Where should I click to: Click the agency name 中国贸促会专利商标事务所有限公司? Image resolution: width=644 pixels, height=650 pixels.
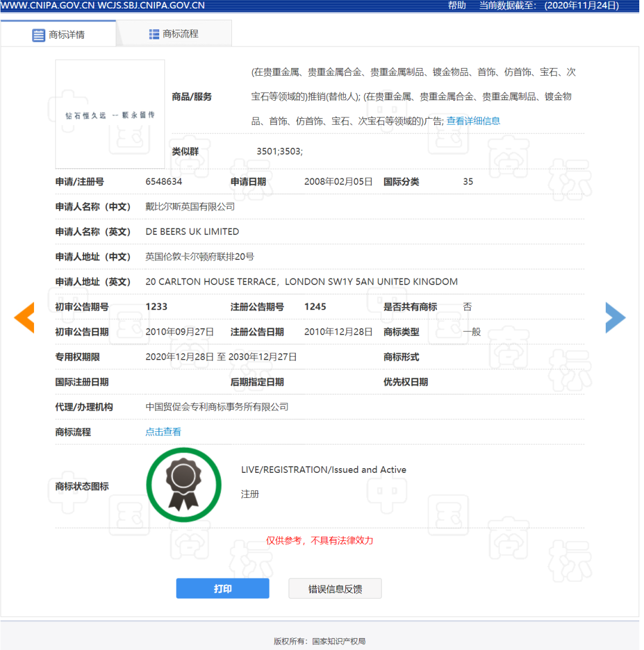point(217,407)
